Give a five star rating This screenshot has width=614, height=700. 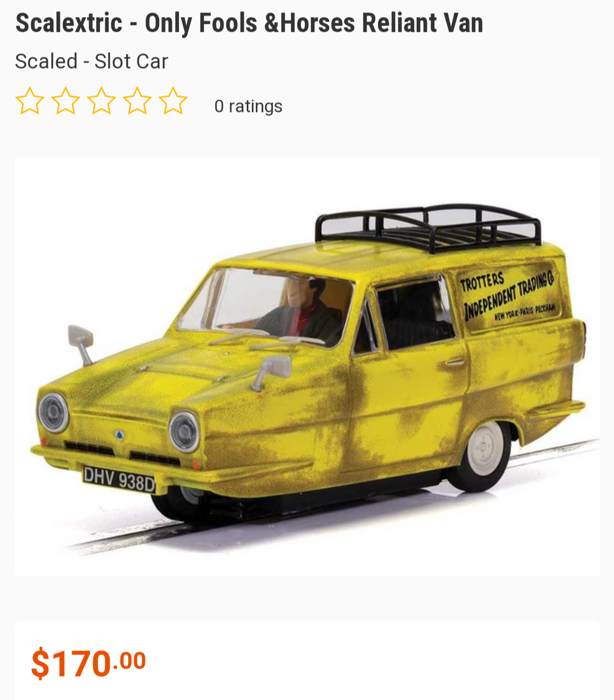tap(173, 101)
